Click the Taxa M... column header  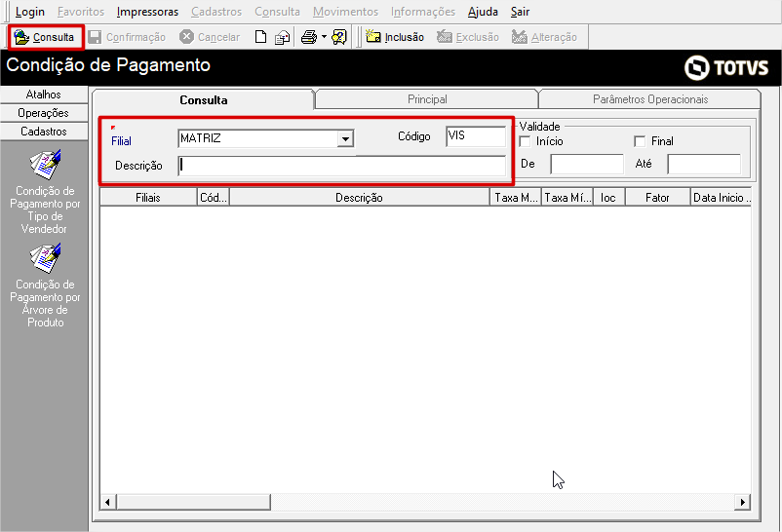(x=516, y=198)
